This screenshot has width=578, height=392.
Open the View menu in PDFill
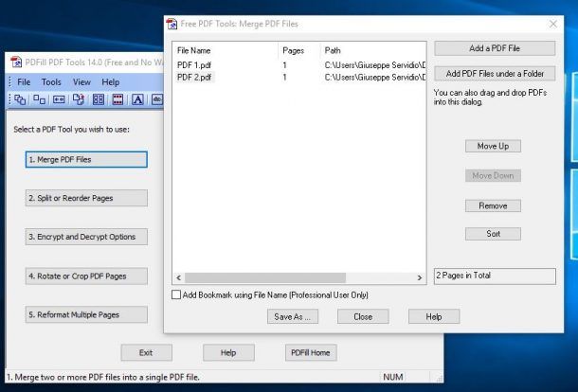tap(81, 81)
